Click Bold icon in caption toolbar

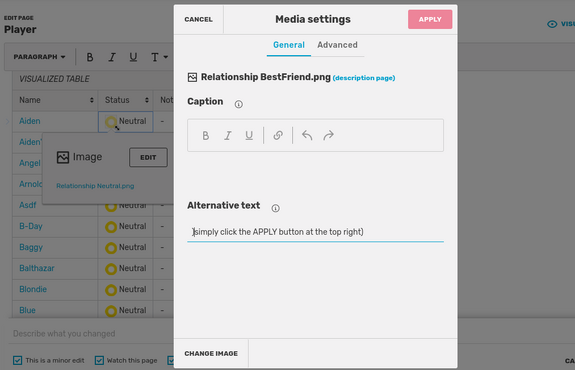(206, 136)
